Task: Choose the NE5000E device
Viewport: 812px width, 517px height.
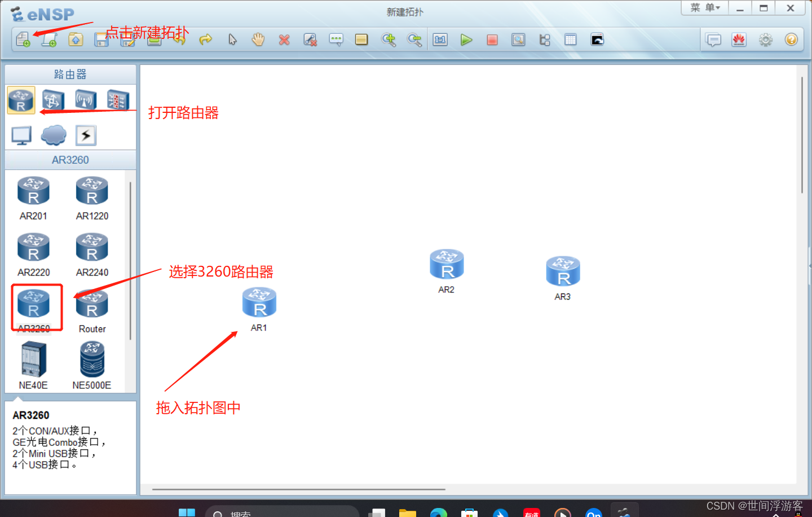Action: point(92,366)
